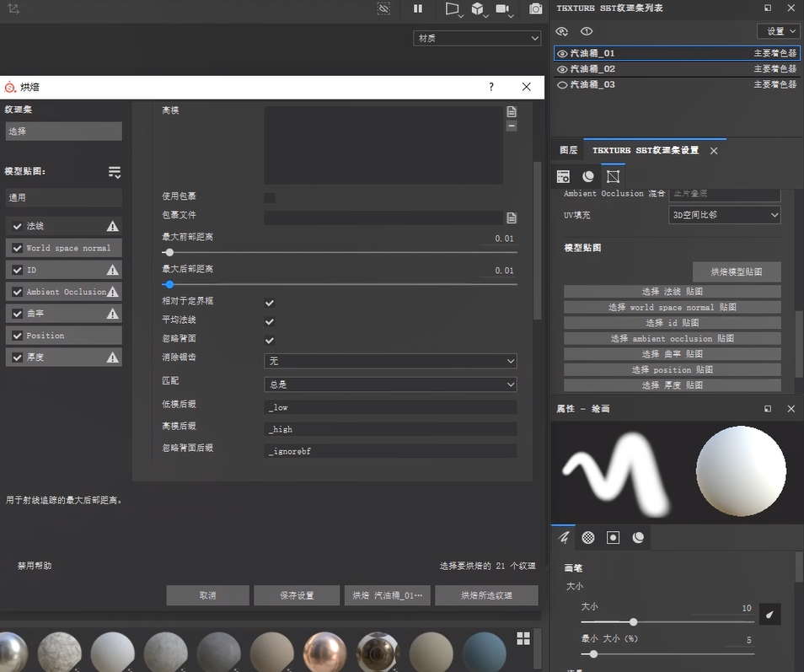The width and height of the screenshot is (804, 672).
Task: Uncheck the 法线 mesh map checkbox
Action: click(18, 226)
